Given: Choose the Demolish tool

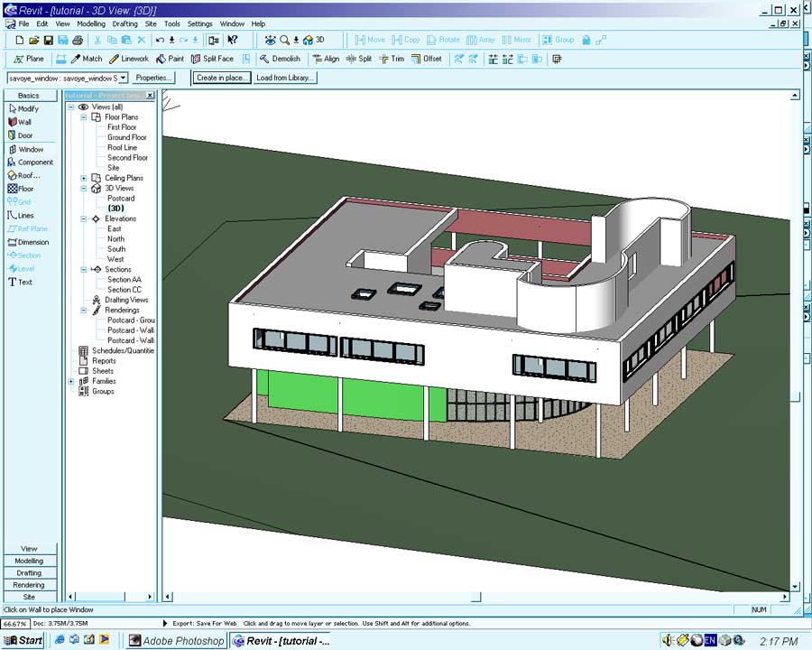Looking at the screenshot, I should tap(281, 59).
